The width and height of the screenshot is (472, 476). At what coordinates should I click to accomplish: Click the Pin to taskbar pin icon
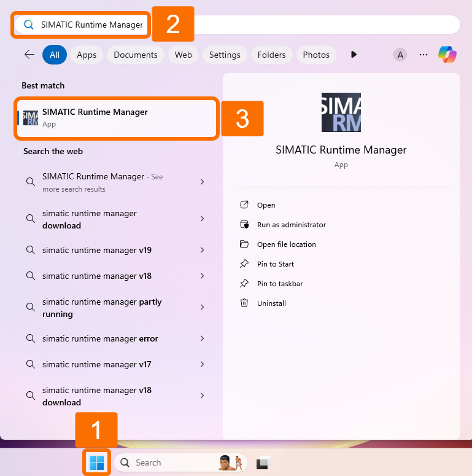(x=244, y=284)
